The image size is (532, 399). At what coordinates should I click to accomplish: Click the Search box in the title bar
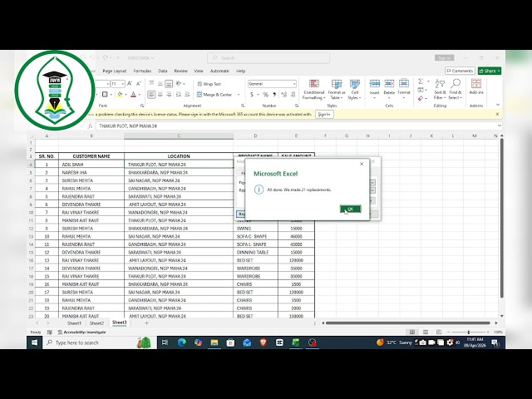[x=268, y=58]
